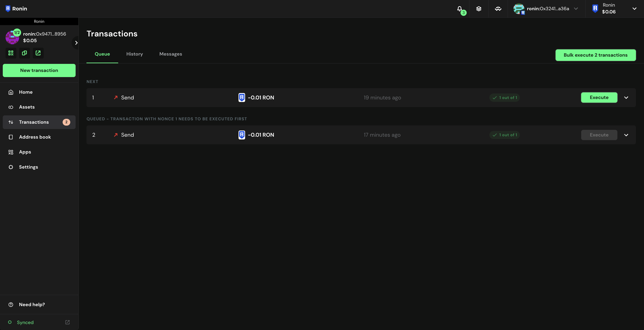Click the red send arrow in transaction 2

[115, 135]
